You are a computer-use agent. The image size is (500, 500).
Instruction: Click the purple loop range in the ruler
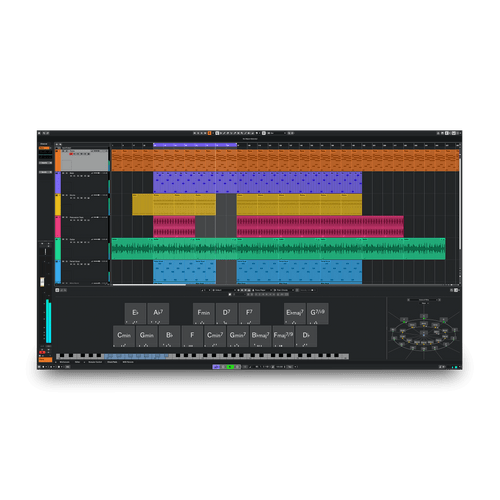point(195,145)
